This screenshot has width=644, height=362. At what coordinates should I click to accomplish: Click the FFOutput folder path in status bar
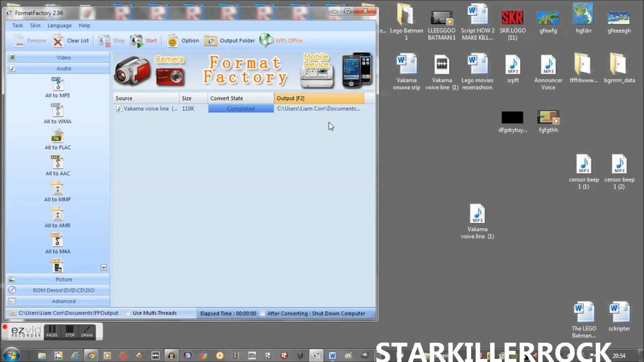[x=68, y=313]
